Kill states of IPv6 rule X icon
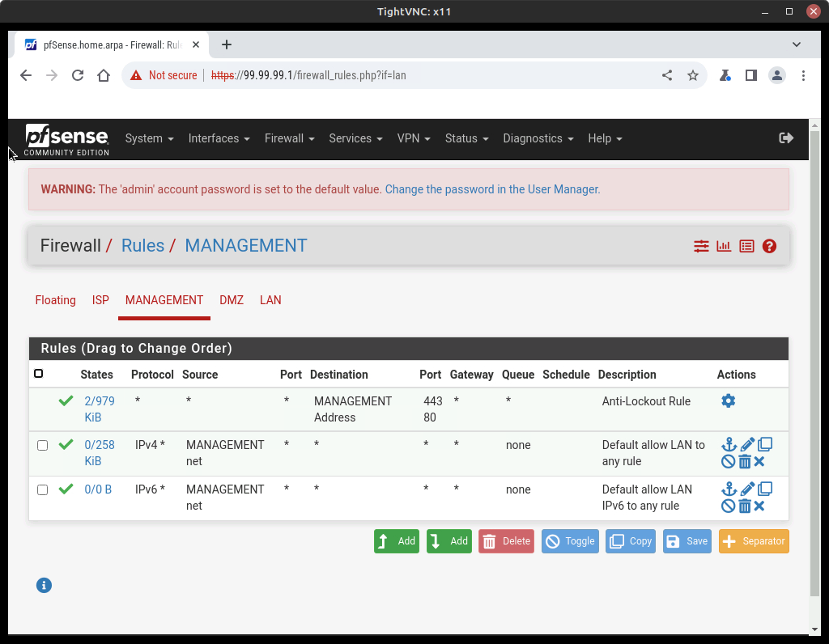The width and height of the screenshot is (829, 644). tap(759, 506)
